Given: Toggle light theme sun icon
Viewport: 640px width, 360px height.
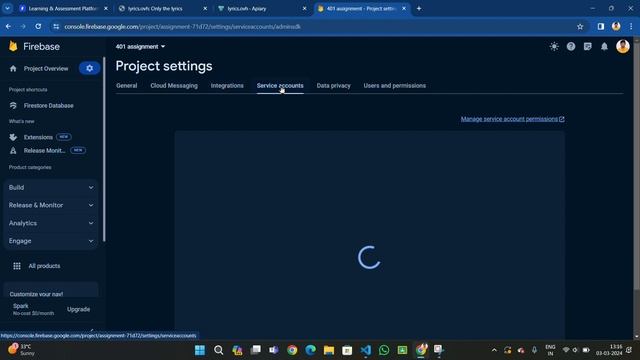Looking at the screenshot, I should [554, 47].
